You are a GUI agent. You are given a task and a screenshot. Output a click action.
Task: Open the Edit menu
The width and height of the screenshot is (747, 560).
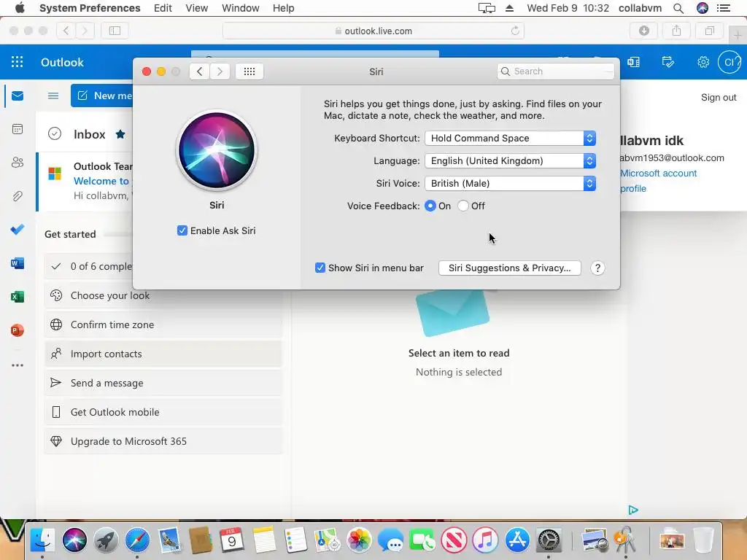(163, 8)
